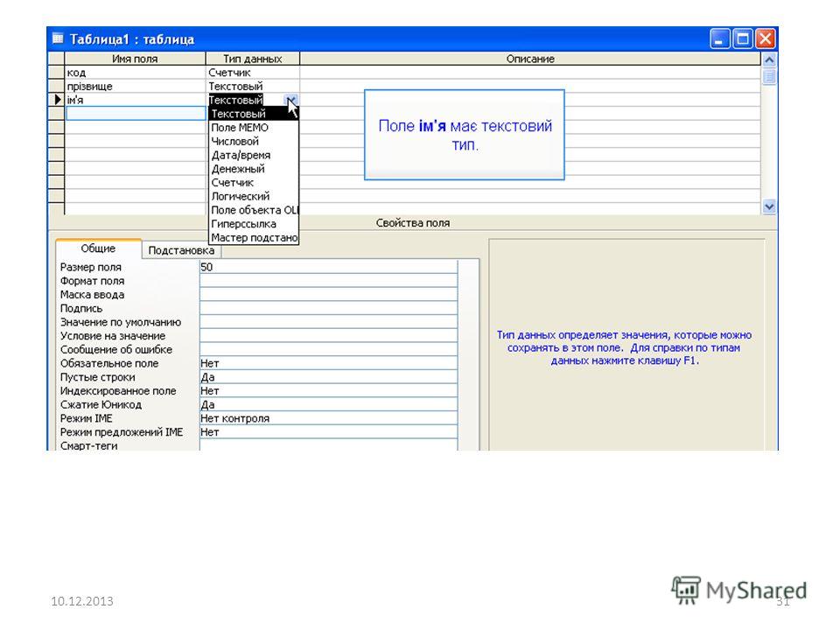Choose Поле MEMO from the data type list

point(254,128)
